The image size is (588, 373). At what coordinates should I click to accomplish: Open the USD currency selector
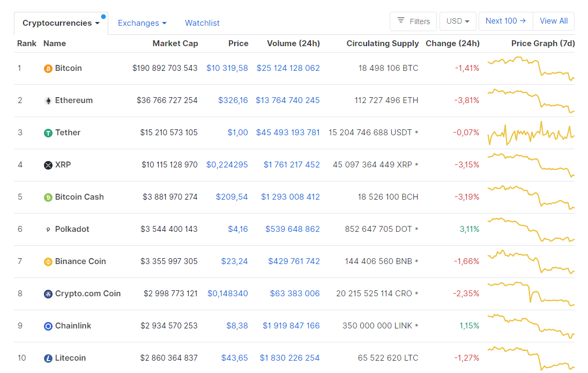click(x=457, y=21)
